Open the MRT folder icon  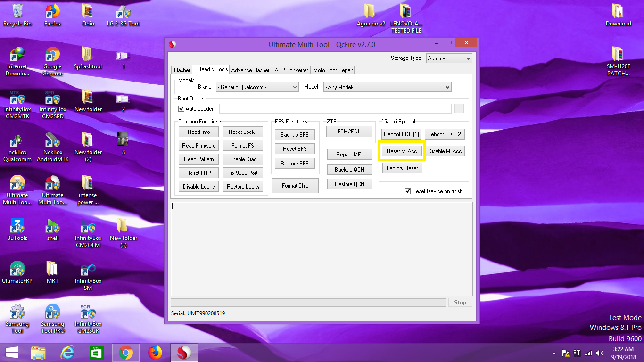point(52,272)
